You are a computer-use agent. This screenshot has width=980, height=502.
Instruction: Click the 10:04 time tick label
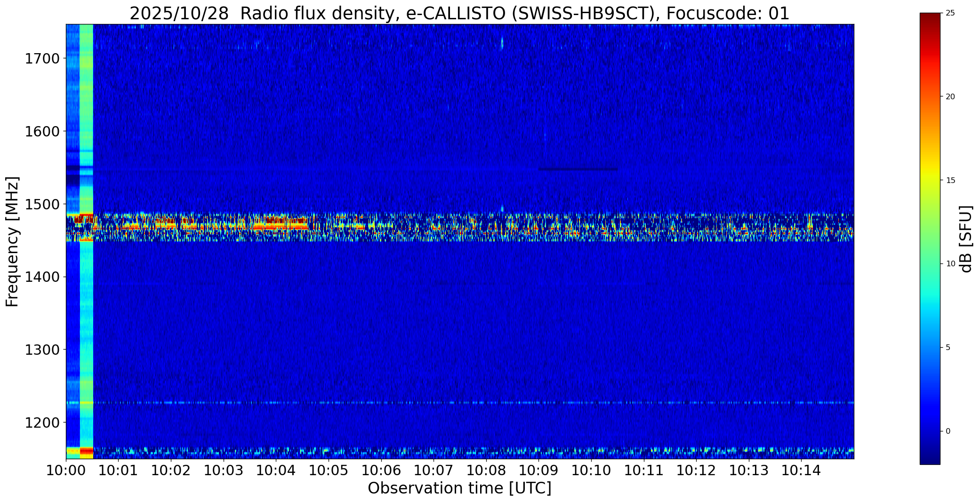tap(276, 470)
